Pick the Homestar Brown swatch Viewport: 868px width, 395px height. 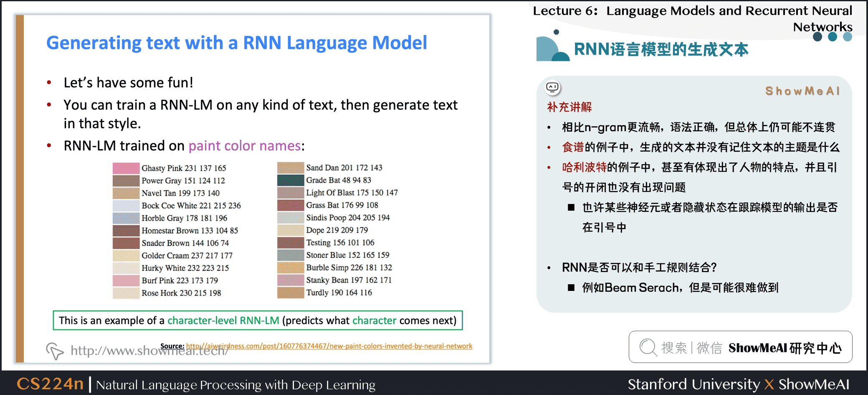click(126, 231)
